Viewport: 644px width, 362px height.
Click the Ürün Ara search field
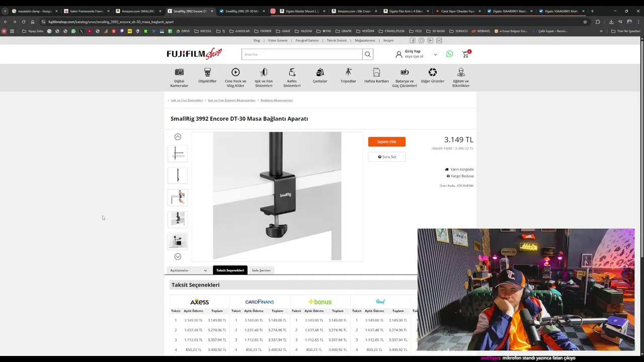(302, 54)
